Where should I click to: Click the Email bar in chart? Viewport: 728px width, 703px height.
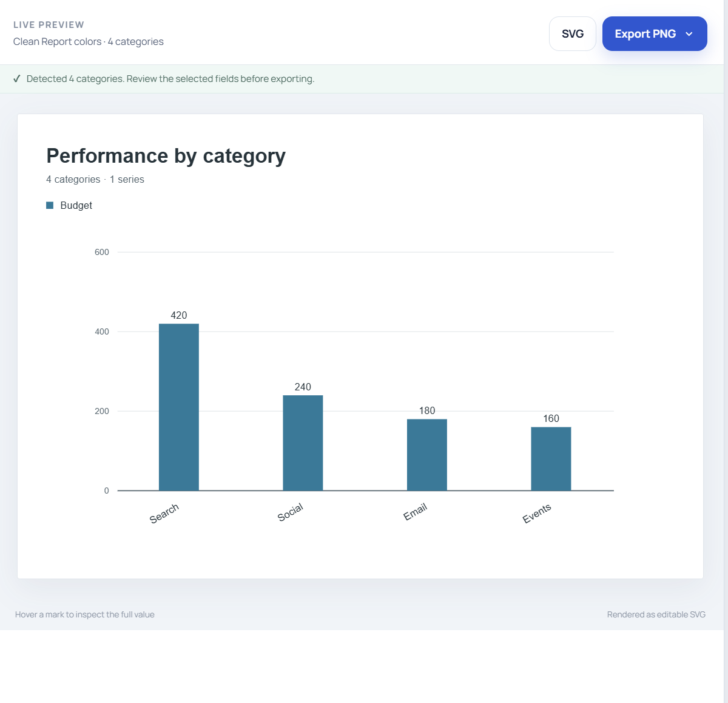pos(427,455)
